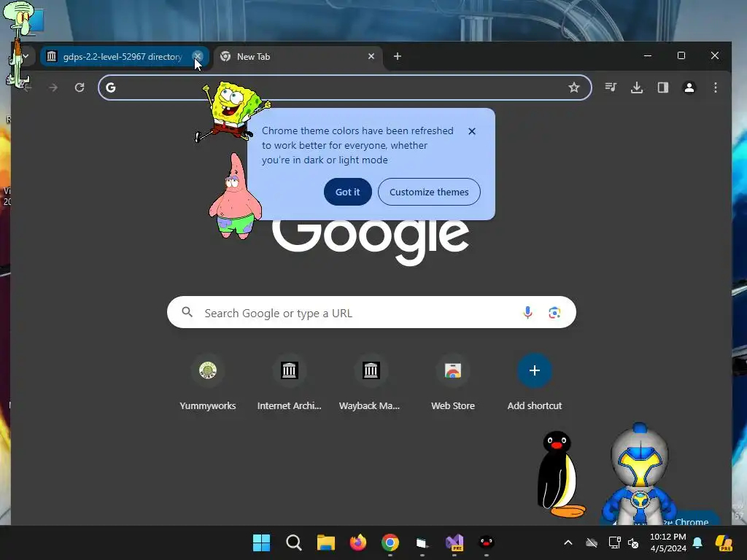Screen dimensions: 747x560
Task: Go forward with the forward arrow
Action: [53, 87]
